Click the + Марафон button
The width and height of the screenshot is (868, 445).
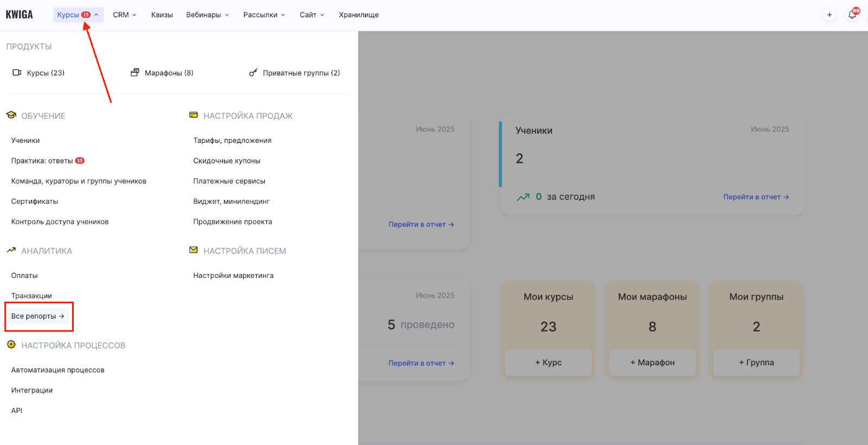653,363
